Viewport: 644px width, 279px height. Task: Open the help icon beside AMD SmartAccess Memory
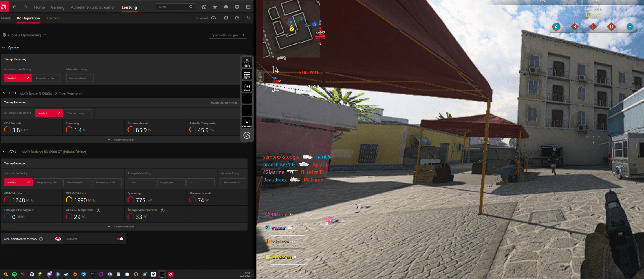pyautogui.click(x=41, y=239)
